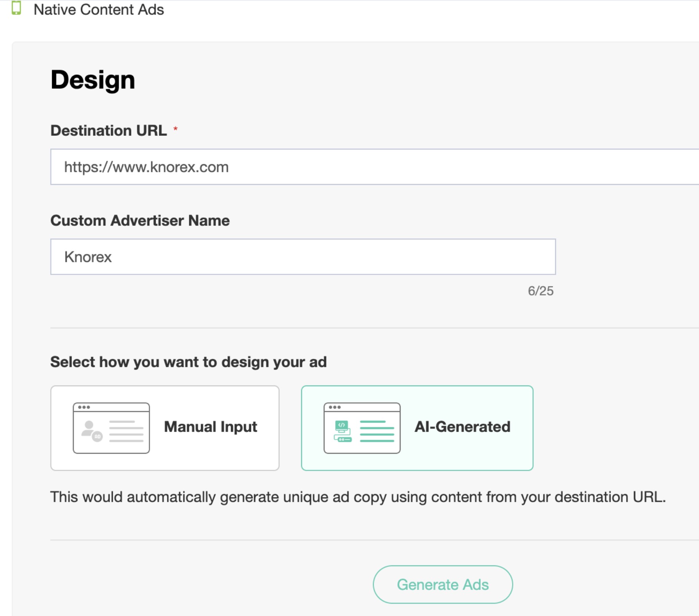Click the Custom Advertiser Name label
This screenshot has height=616, width=699.
click(x=140, y=221)
